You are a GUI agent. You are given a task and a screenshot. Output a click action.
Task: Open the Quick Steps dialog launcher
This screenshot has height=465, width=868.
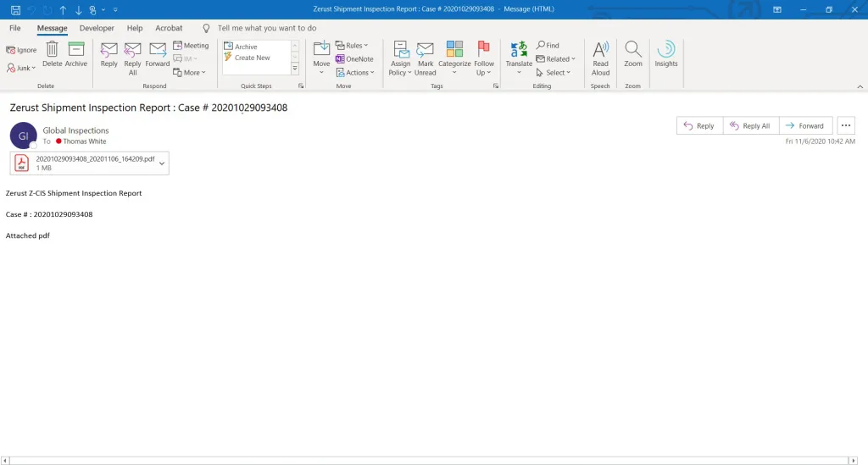(x=301, y=86)
